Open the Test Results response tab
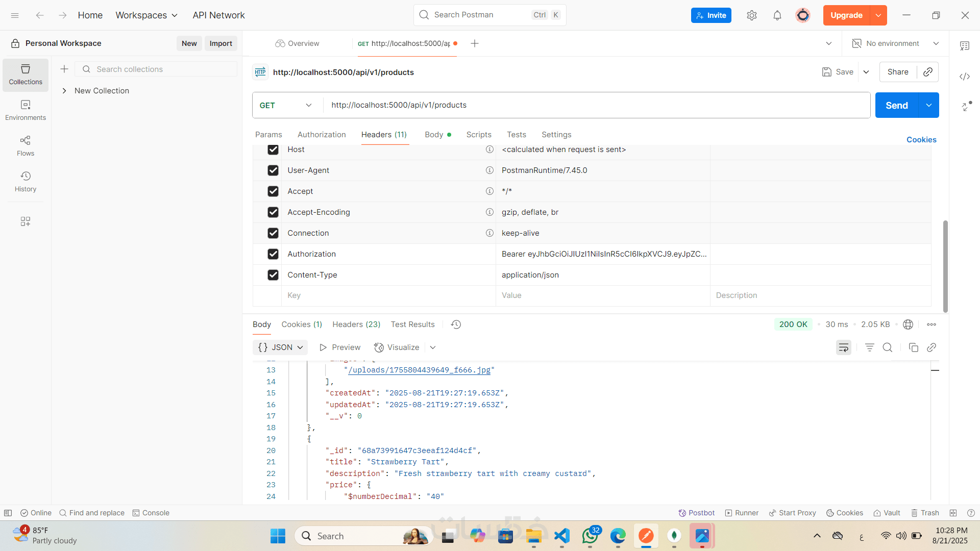Viewport: 980px width, 551px height. pyautogui.click(x=412, y=324)
